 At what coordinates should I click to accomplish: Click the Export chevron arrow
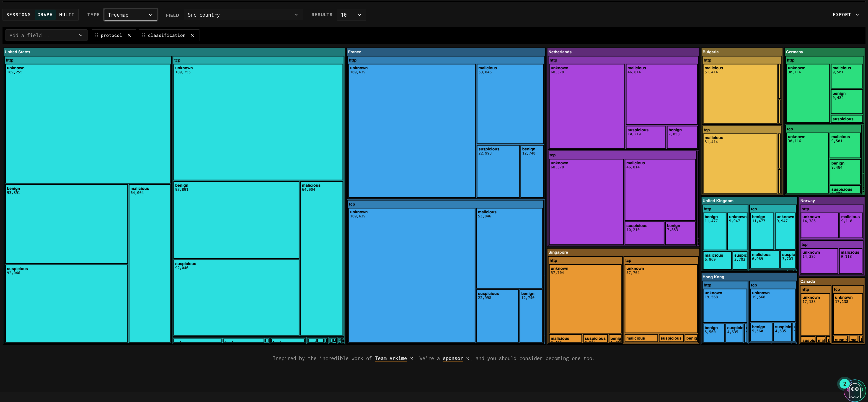[x=857, y=15]
